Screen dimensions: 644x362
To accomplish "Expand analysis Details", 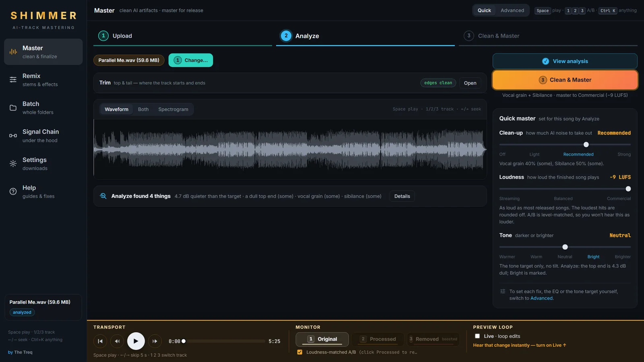I will point(402,196).
